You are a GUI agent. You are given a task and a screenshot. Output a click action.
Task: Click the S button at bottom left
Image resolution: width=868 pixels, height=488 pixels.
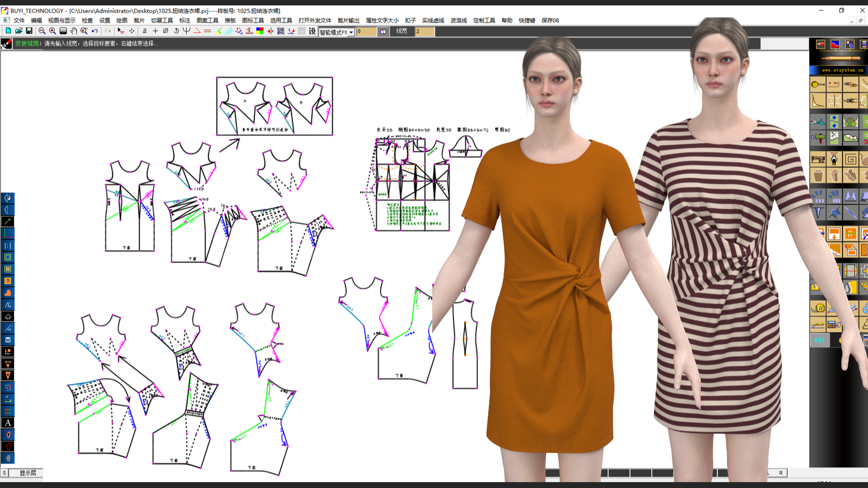pos(5,473)
